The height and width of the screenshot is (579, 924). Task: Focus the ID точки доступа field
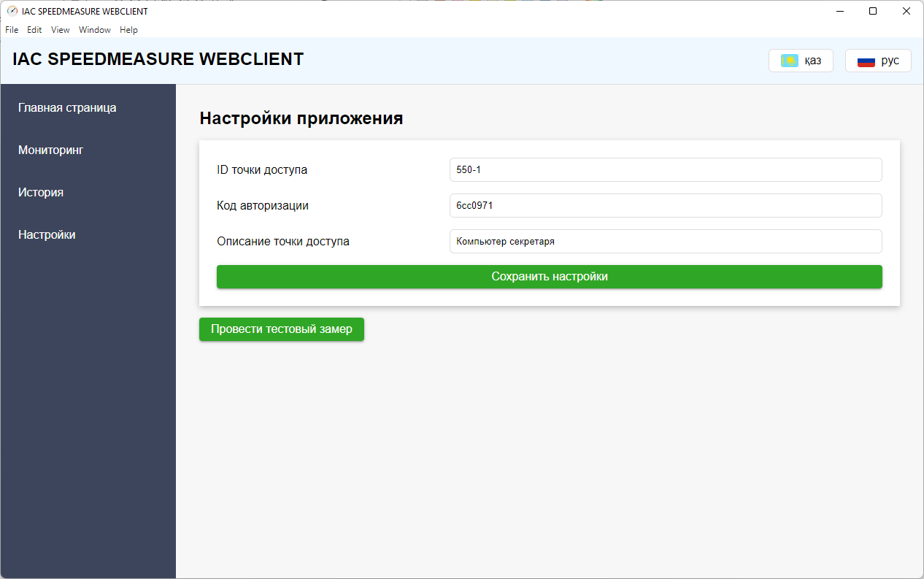point(666,169)
